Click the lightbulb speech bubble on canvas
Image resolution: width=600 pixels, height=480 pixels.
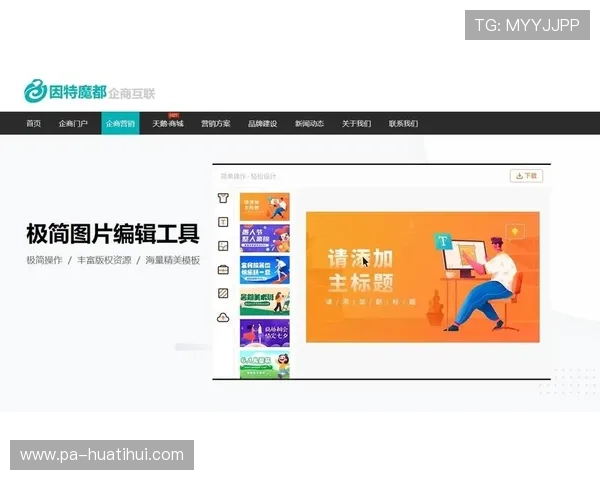click(x=515, y=232)
